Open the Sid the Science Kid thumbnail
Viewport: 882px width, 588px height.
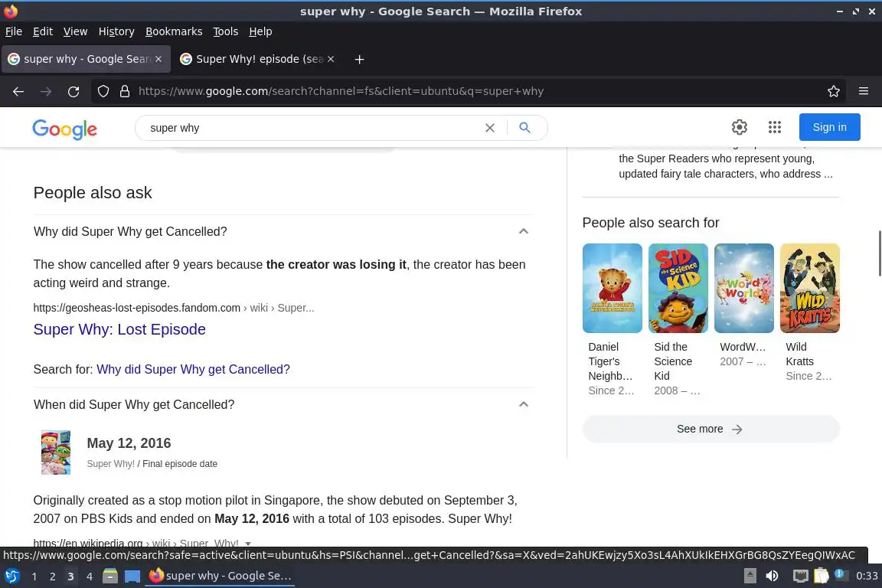[x=678, y=288]
